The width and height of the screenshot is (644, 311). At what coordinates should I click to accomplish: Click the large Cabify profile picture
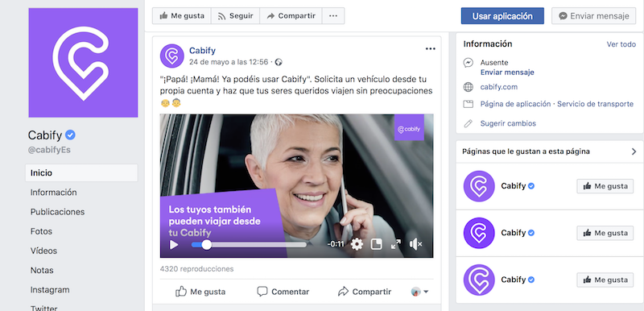point(84,63)
